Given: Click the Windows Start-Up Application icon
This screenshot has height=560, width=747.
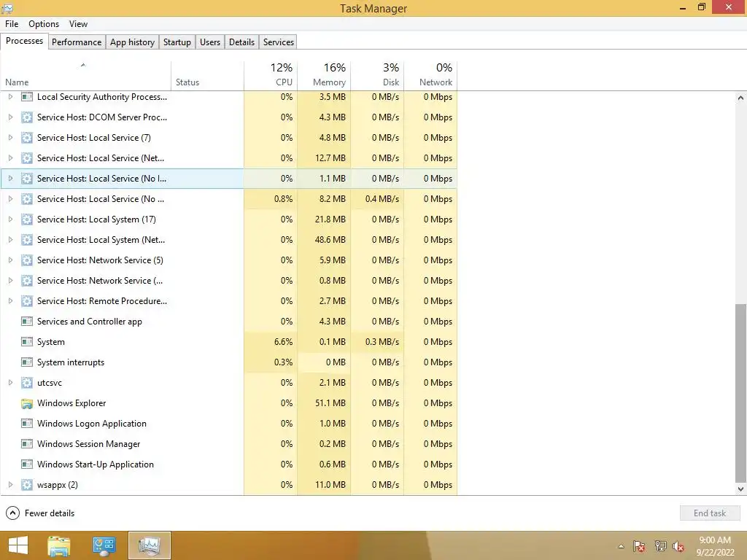Looking at the screenshot, I should (x=27, y=464).
